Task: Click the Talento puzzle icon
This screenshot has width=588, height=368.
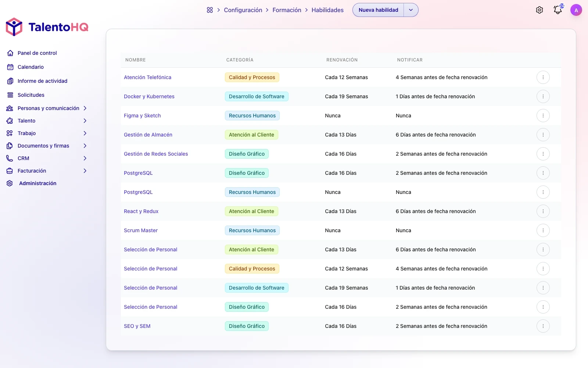Action: tap(10, 121)
